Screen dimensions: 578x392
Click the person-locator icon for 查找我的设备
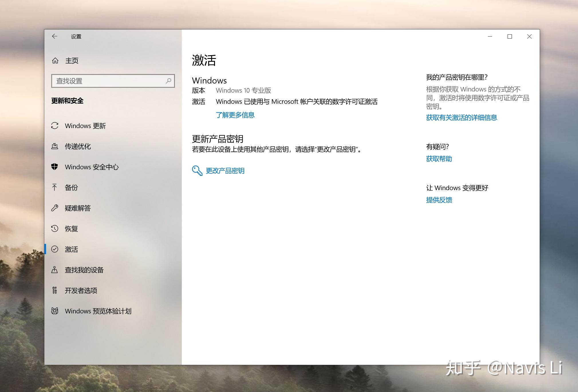tap(55, 270)
